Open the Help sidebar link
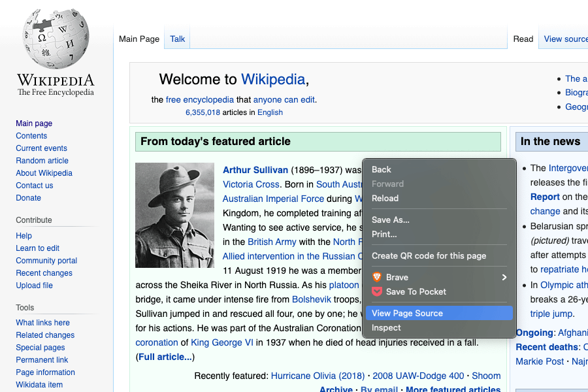Image resolution: width=588 pixels, height=392 pixels. coord(24,236)
